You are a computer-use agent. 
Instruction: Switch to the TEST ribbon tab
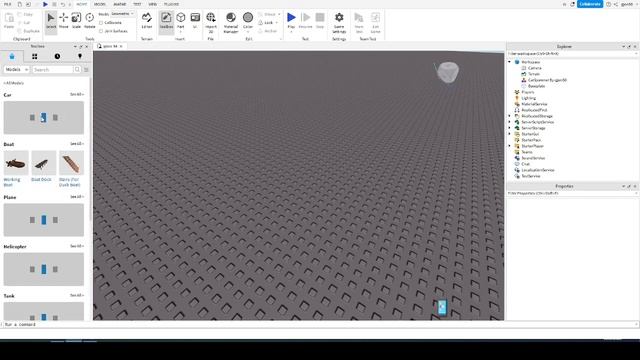tap(137, 4)
